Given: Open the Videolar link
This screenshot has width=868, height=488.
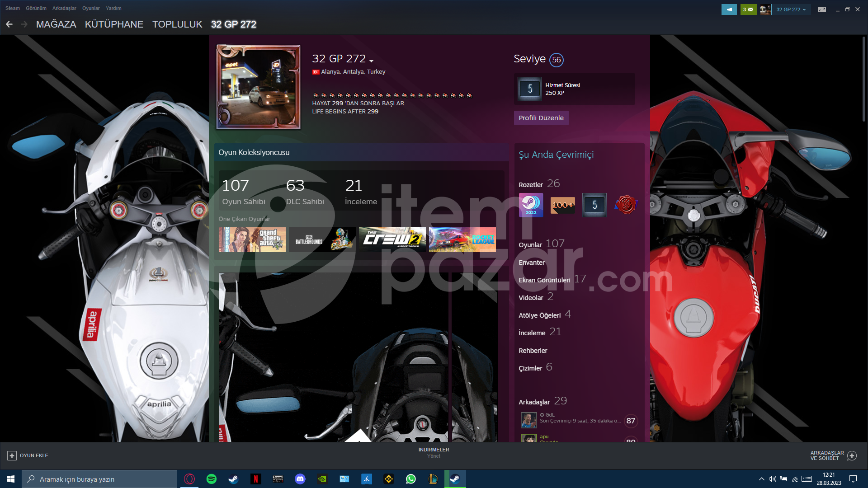Looking at the screenshot, I should tap(536, 297).
